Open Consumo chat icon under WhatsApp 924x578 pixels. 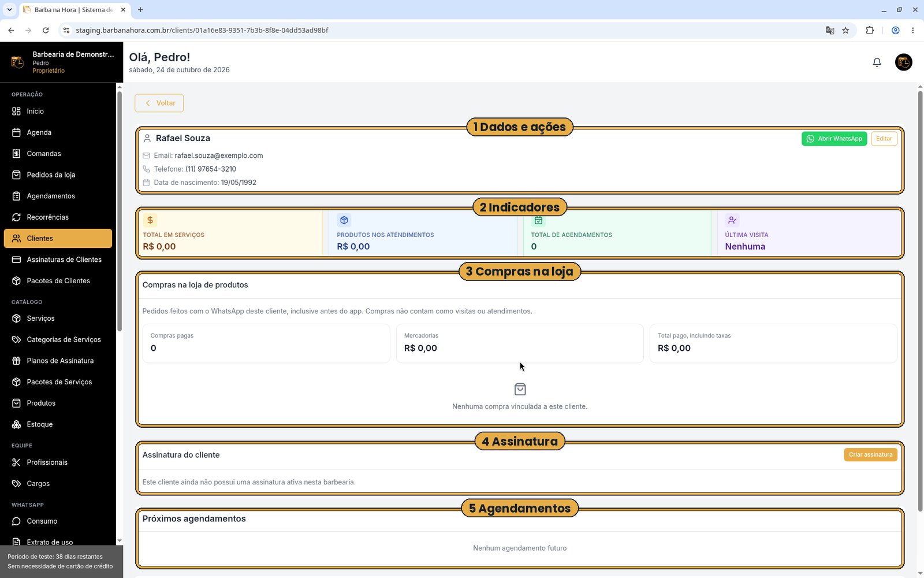pyautogui.click(x=16, y=521)
